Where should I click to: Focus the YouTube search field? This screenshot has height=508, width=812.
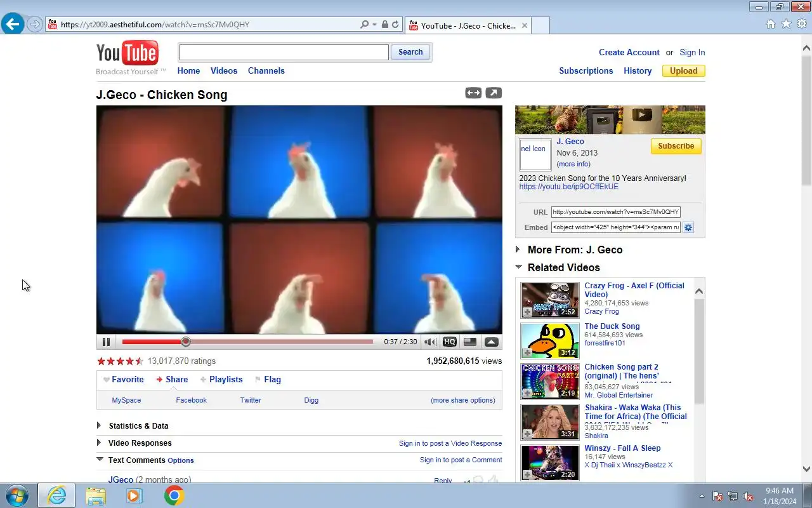(x=284, y=52)
